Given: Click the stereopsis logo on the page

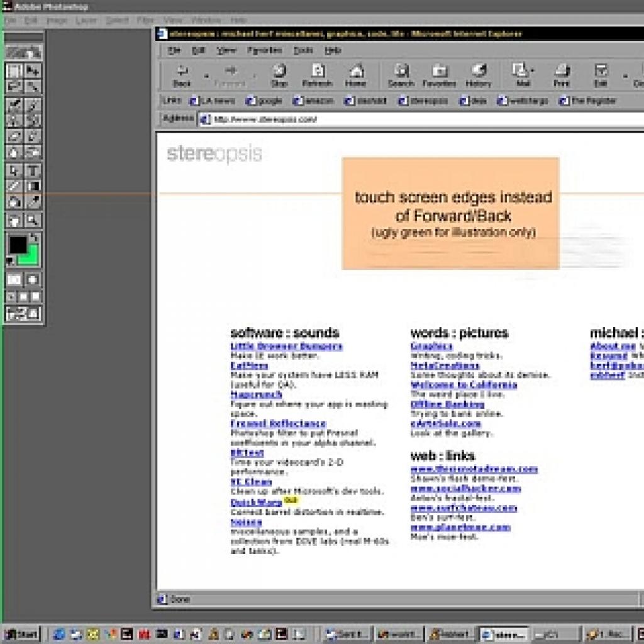Looking at the screenshot, I should pos(214,153).
